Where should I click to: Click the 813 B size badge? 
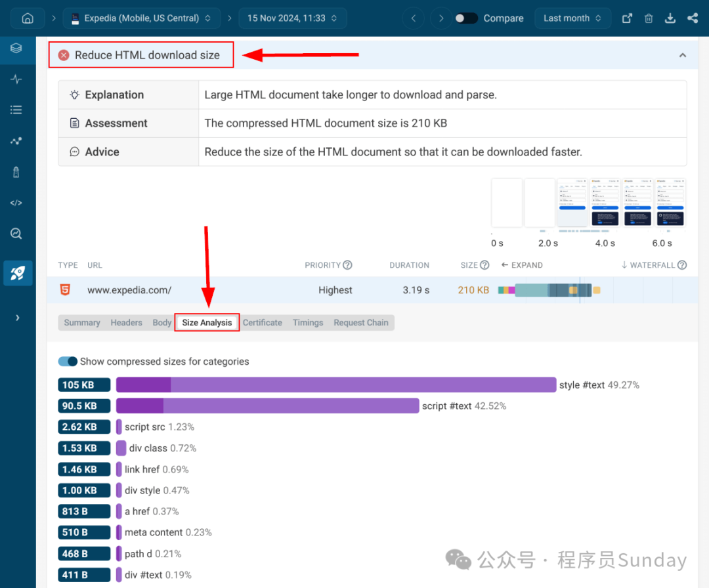[x=84, y=512]
